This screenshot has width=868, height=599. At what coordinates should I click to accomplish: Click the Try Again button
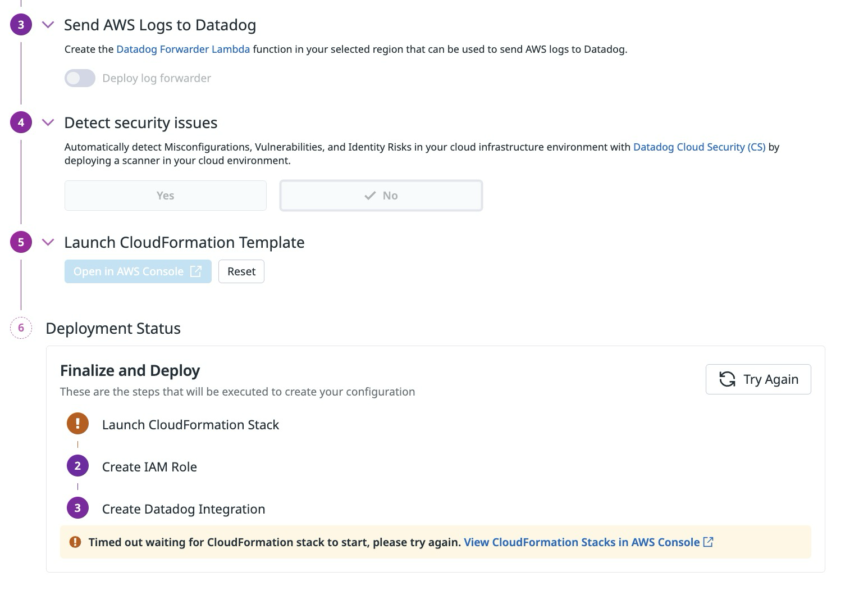tap(758, 379)
